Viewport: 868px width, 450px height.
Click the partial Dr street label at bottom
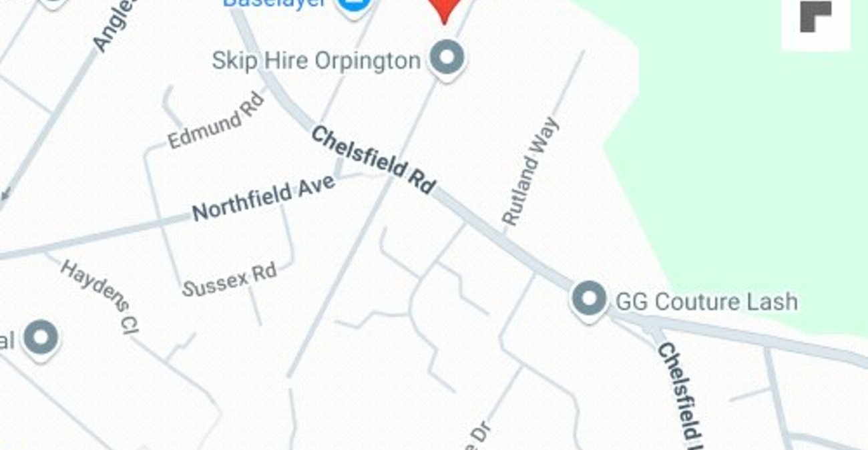coord(476,435)
